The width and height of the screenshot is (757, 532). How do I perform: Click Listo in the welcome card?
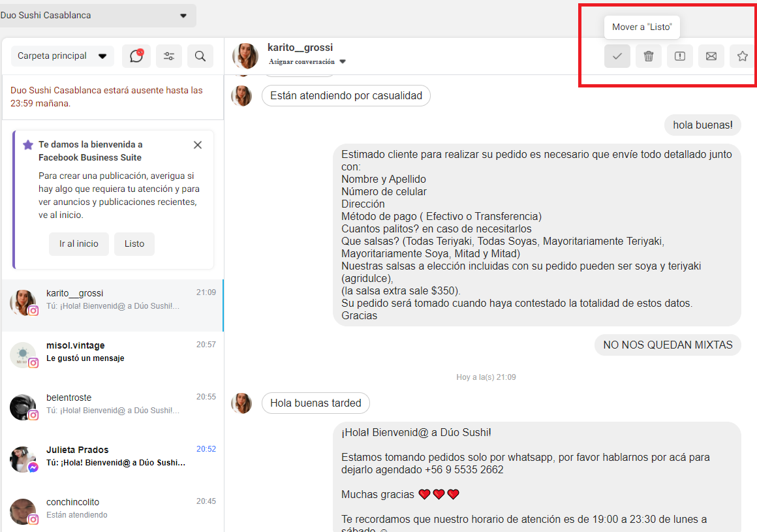tap(134, 243)
